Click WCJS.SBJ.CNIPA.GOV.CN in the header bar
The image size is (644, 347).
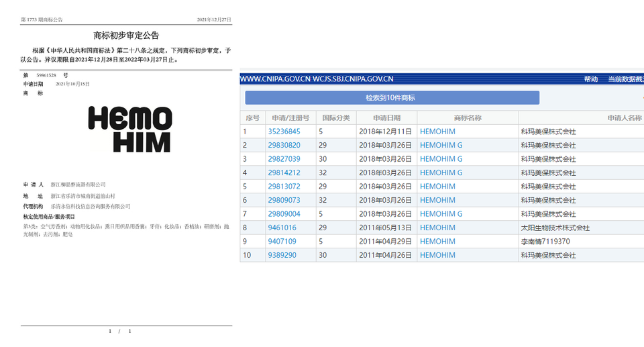pyautogui.click(x=354, y=79)
